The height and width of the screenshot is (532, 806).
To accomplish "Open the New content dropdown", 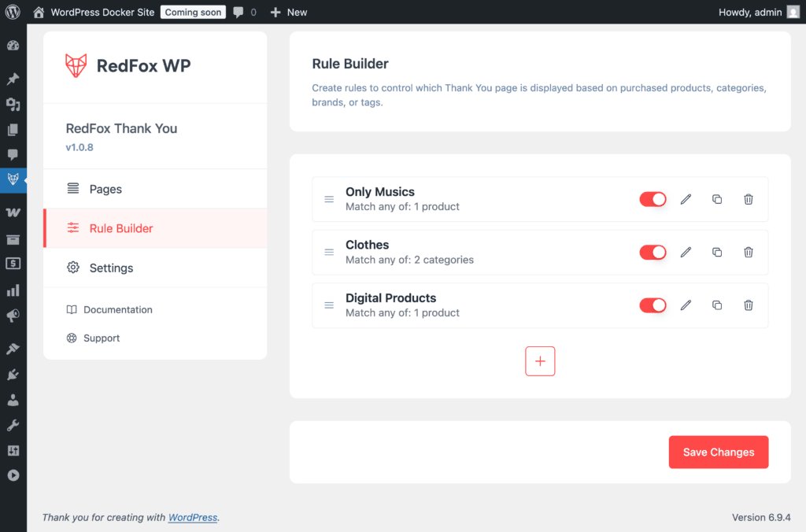I will click(288, 12).
